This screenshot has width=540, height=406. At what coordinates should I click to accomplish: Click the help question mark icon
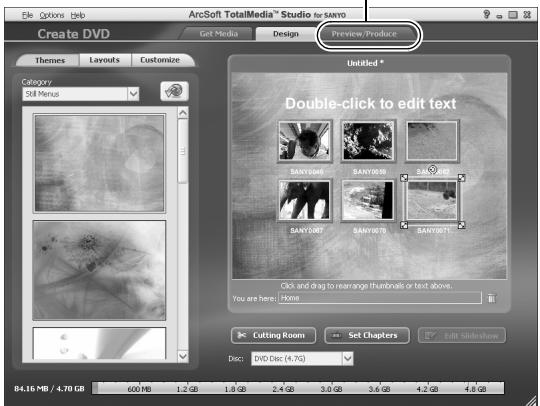[487, 14]
